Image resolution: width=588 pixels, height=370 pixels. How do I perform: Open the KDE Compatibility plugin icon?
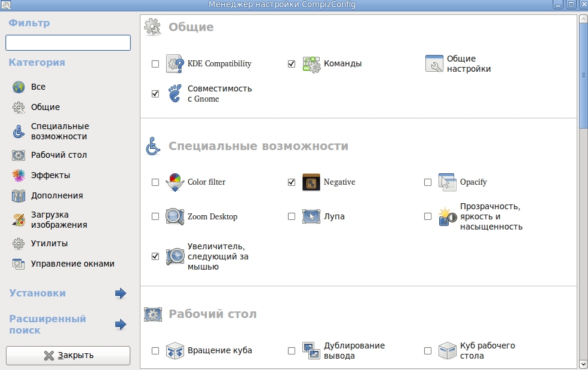click(x=174, y=64)
